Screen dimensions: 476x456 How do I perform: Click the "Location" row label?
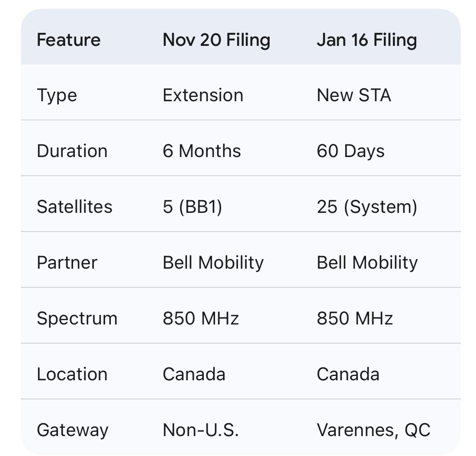(x=72, y=374)
